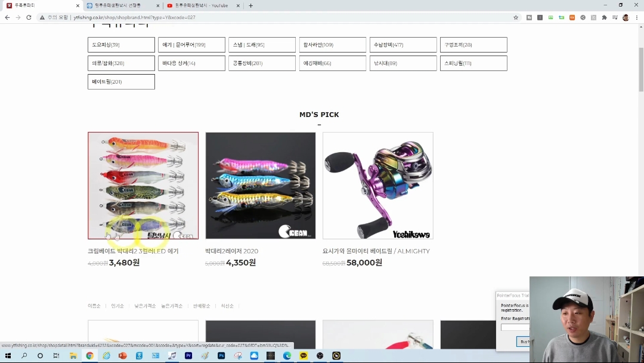Click the browser address bar URL

[134, 17]
